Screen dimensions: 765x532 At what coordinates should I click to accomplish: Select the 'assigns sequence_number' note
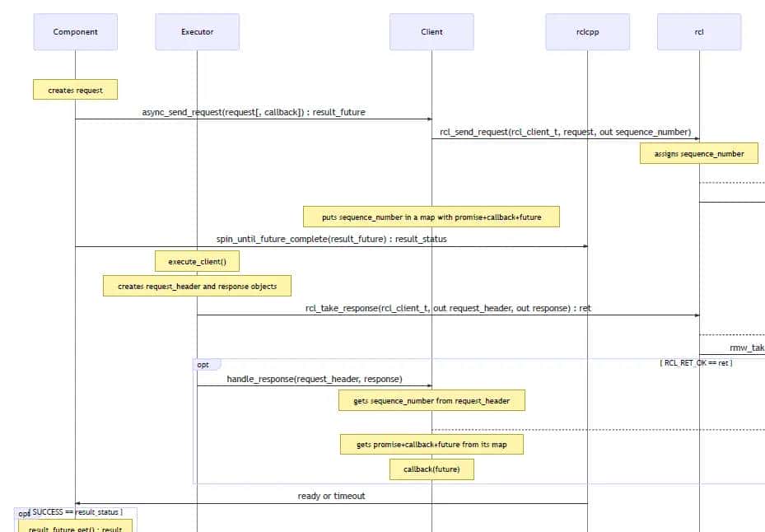[x=698, y=153]
